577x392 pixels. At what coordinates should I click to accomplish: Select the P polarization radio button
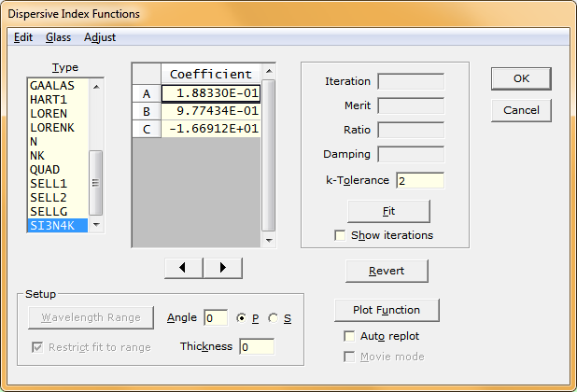click(x=242, y=318)
